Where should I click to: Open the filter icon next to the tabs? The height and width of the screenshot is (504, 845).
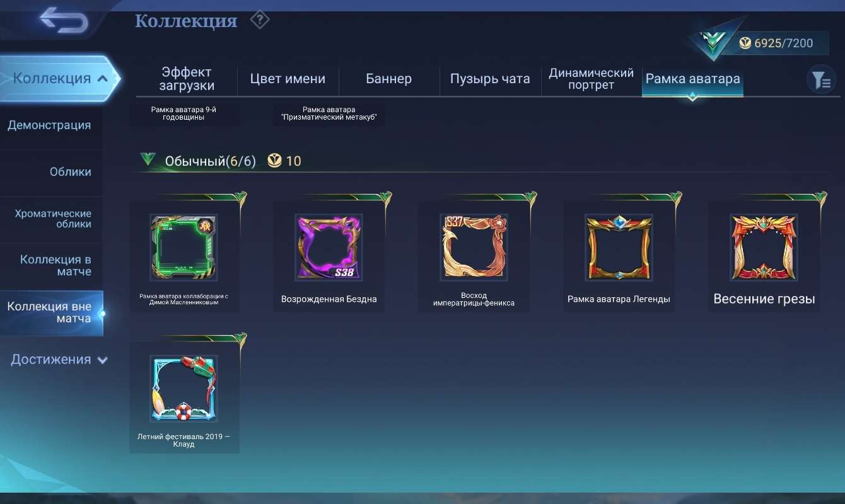[x=820, y=80]
